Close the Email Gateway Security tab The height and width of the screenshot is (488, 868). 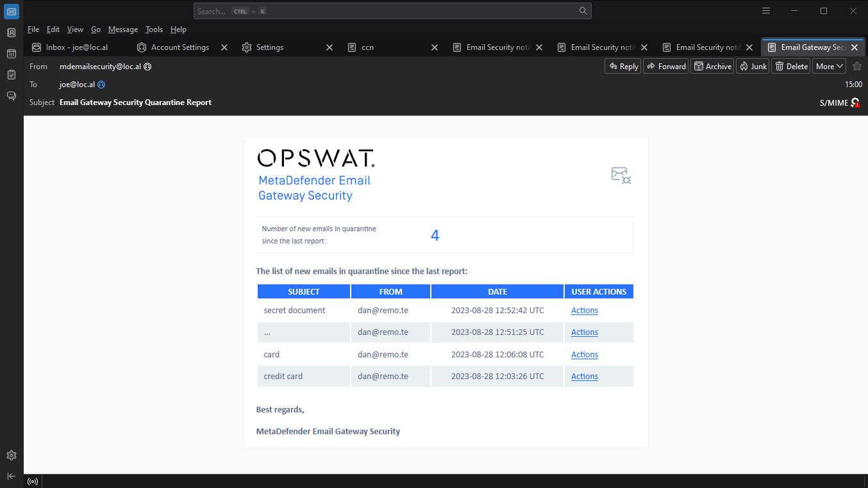[x=855, y=47]
